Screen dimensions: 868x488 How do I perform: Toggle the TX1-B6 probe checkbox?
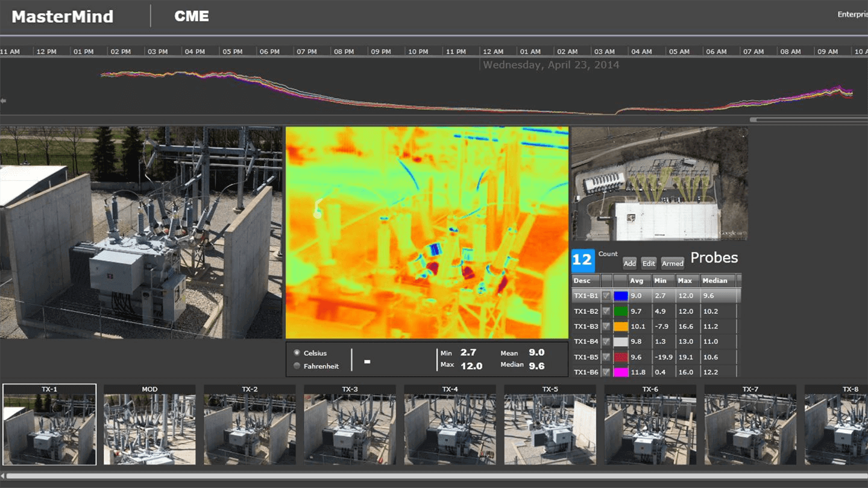click(x=606, y=372)
